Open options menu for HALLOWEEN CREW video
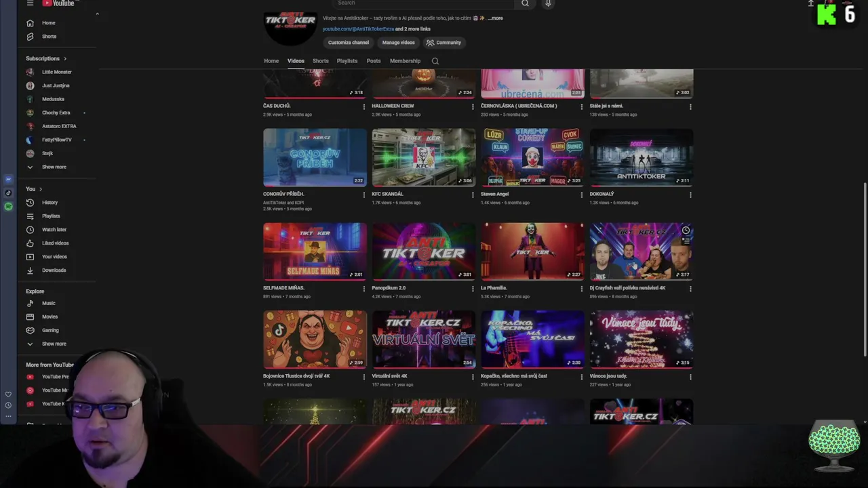Screen dimensions: 868x488 [x=473, y=107]
